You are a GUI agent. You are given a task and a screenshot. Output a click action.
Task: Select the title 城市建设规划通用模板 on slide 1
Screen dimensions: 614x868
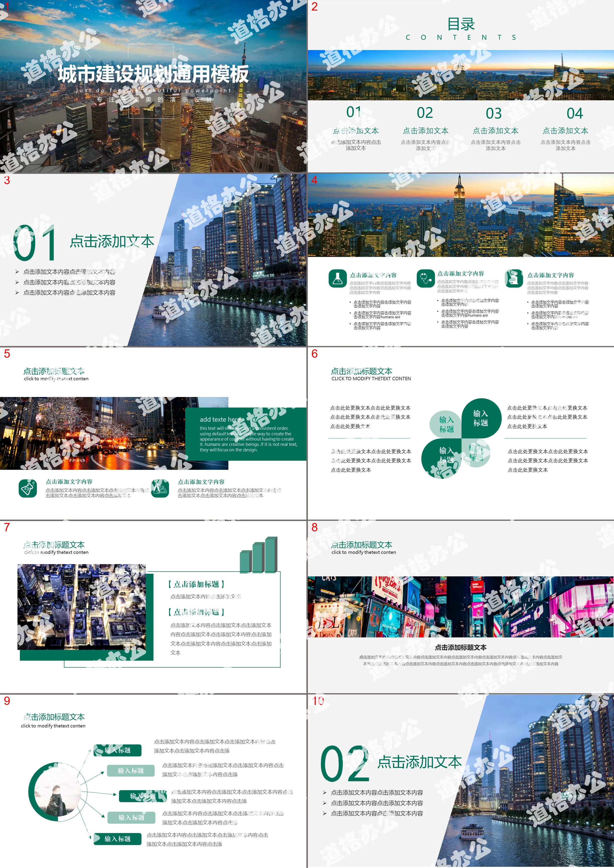153,74
